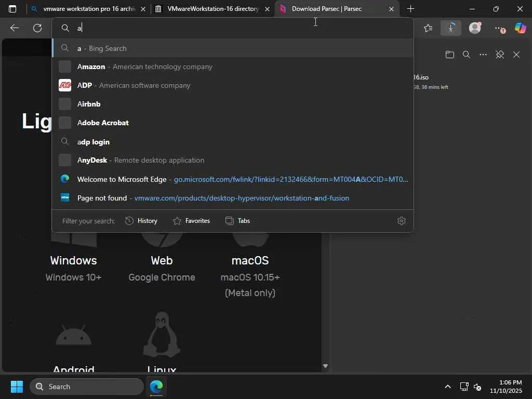
Task: Open the clock and date flyout
Action: point(506,387)
